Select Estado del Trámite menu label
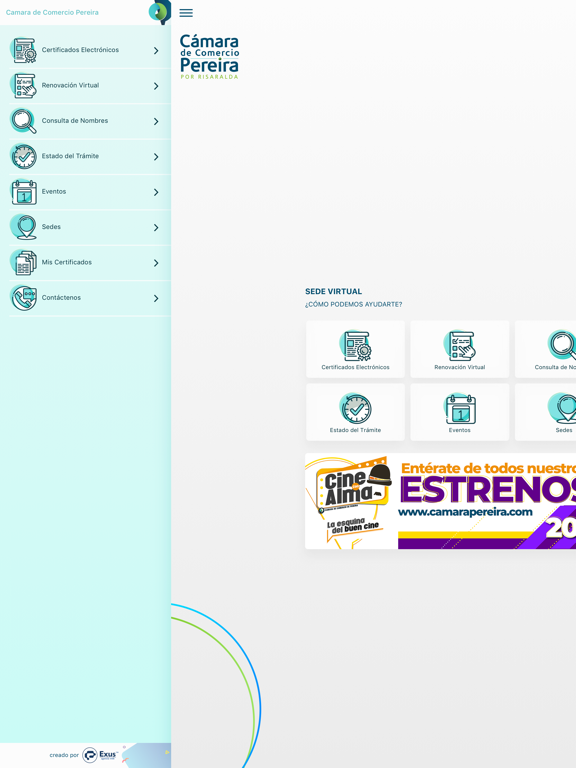Image resolution: width=576 pixels, height=768 pixels. [71, 156]
